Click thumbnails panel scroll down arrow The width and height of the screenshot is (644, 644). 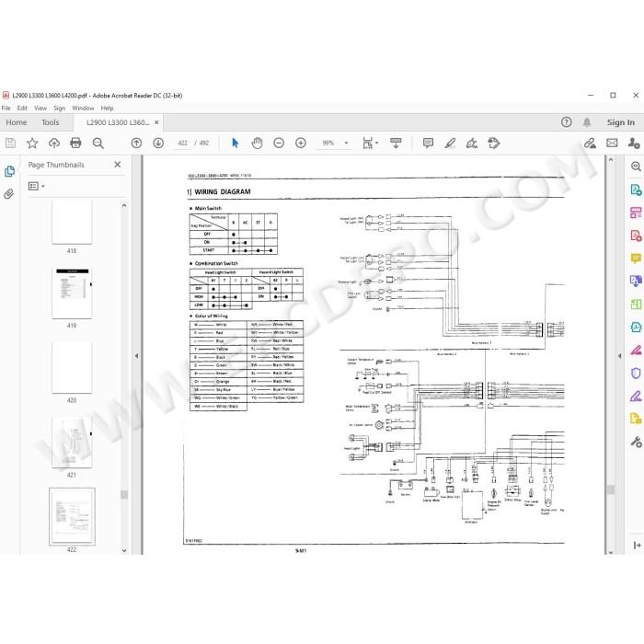[124, 550]
